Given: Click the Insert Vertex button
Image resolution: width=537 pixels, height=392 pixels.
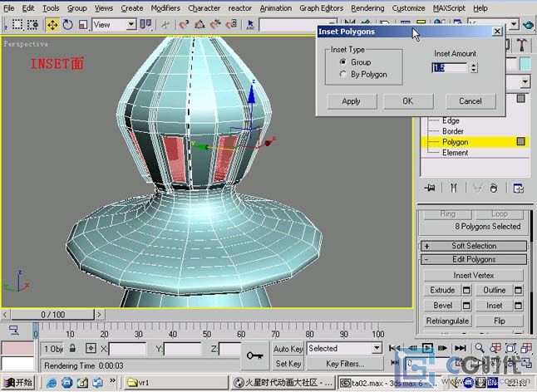Looking at the screenshot, I should (473, 276).
